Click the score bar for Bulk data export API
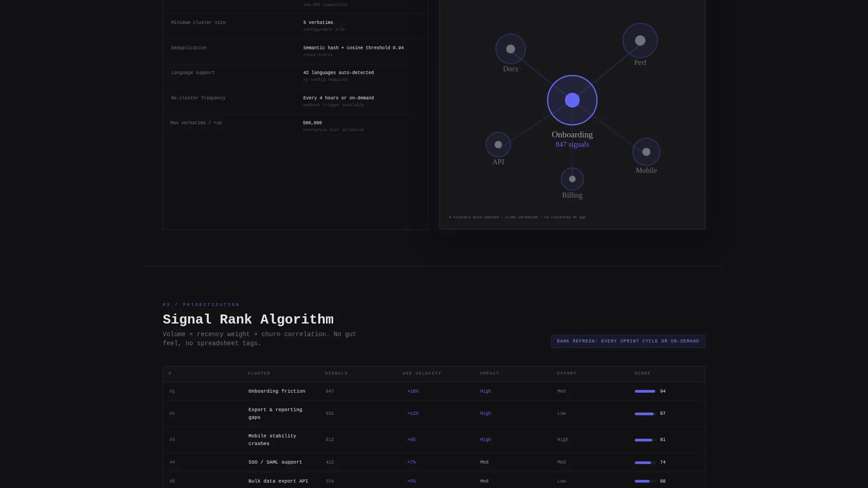Image resolution: width=868 pixels, height=488 pixels. (646, 481)
